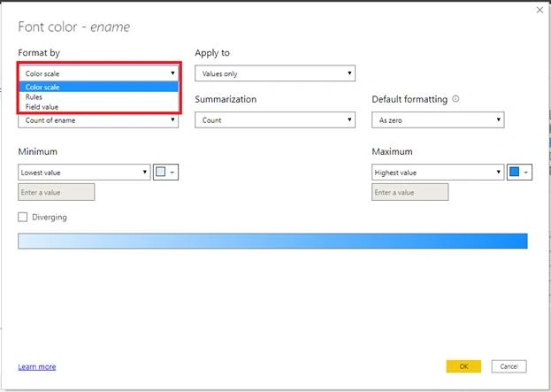The image size is (551, 392).
Task: Open the Summarization Count dropdown
Action: [x=275, y=119]
